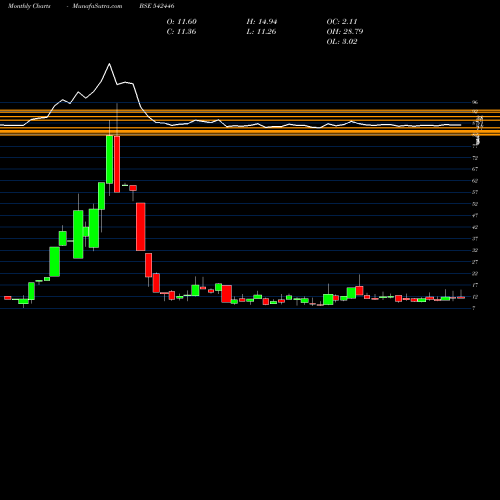Click the low value "L: 11.26"
The width and height of the screenshot is (500, 500).
coord(261,32)
